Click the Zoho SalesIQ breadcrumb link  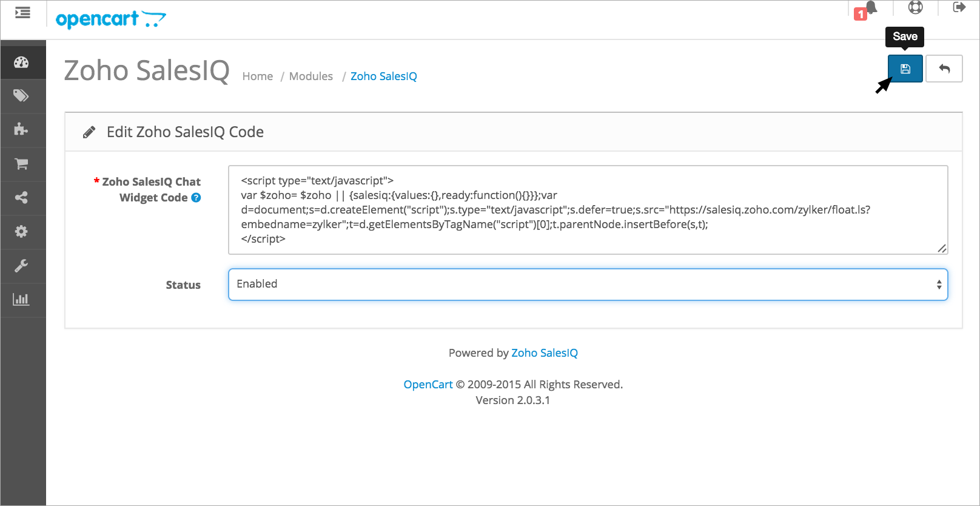(x=384, y=76)
